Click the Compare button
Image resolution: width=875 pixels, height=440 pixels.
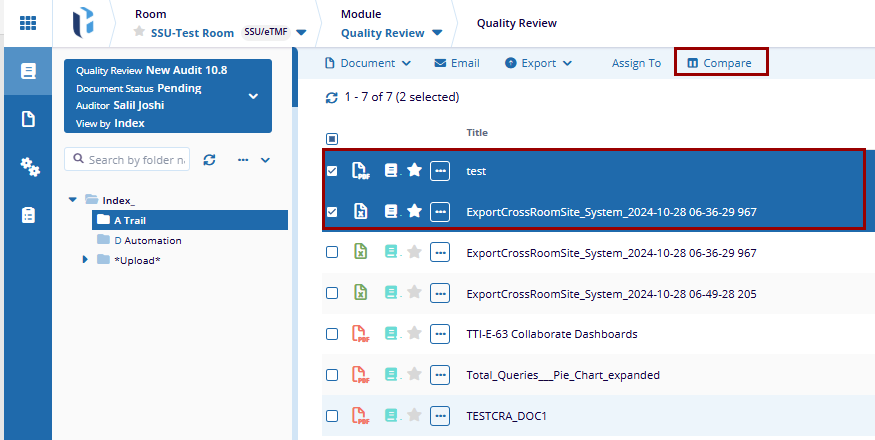point(720,63)
